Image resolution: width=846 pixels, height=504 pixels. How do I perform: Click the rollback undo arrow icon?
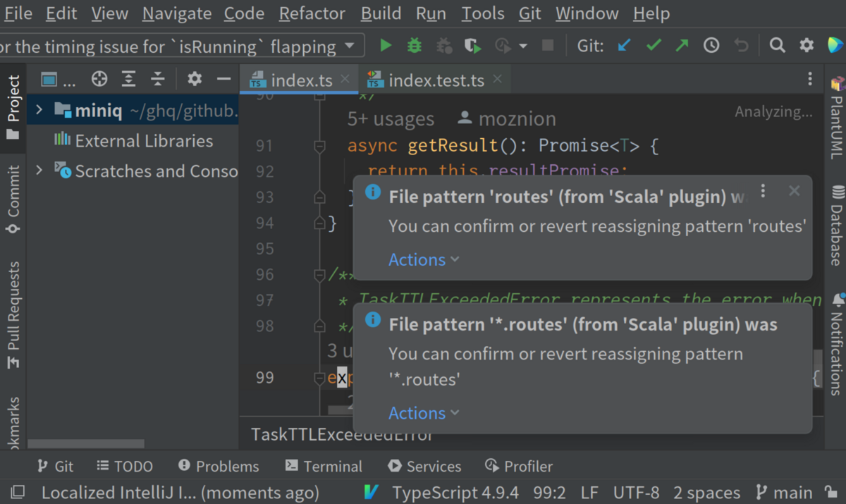(740, 46)
